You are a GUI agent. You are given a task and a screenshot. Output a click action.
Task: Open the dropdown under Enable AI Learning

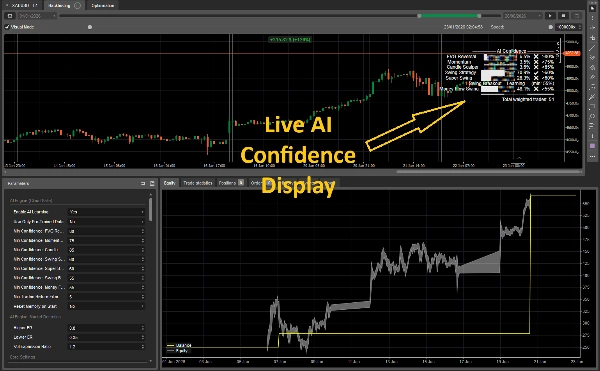point(106,221)
